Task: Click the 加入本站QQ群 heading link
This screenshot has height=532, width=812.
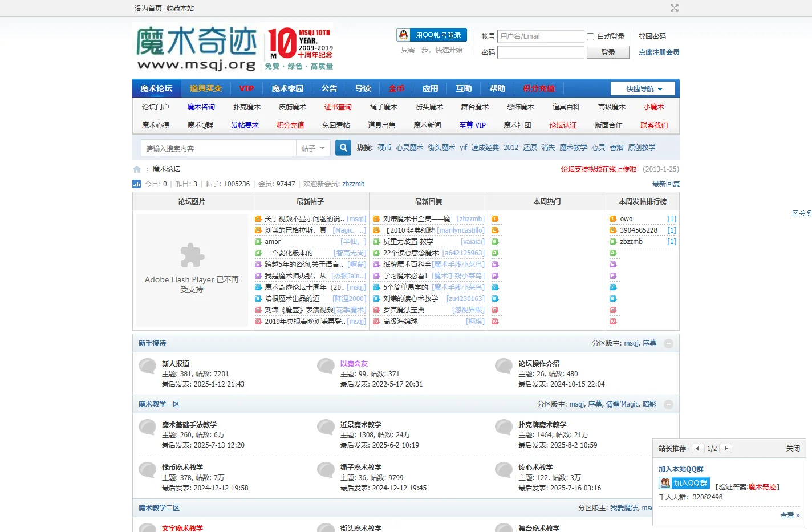Action: 681,469
